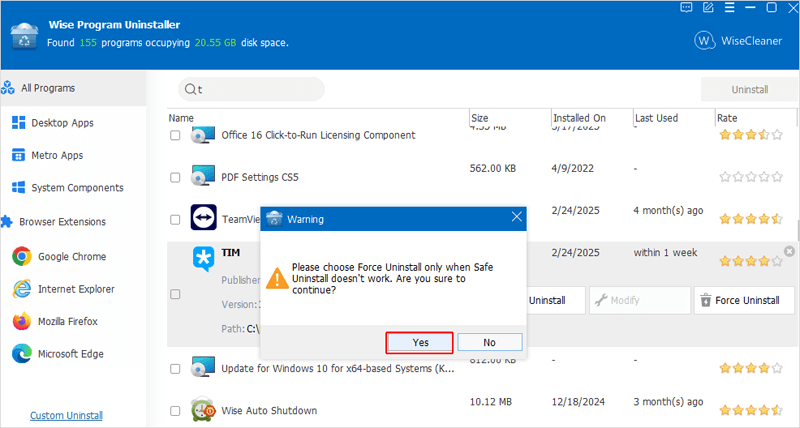
Task: Click the top-right grey Uninstall button
Action: 749,90
